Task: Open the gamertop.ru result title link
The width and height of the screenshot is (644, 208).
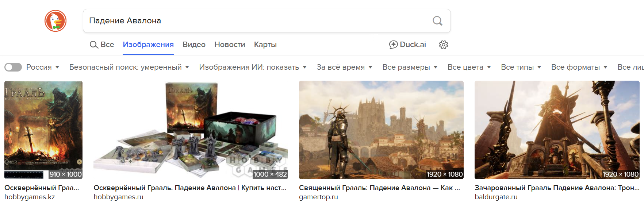Action: coord(379,188)
